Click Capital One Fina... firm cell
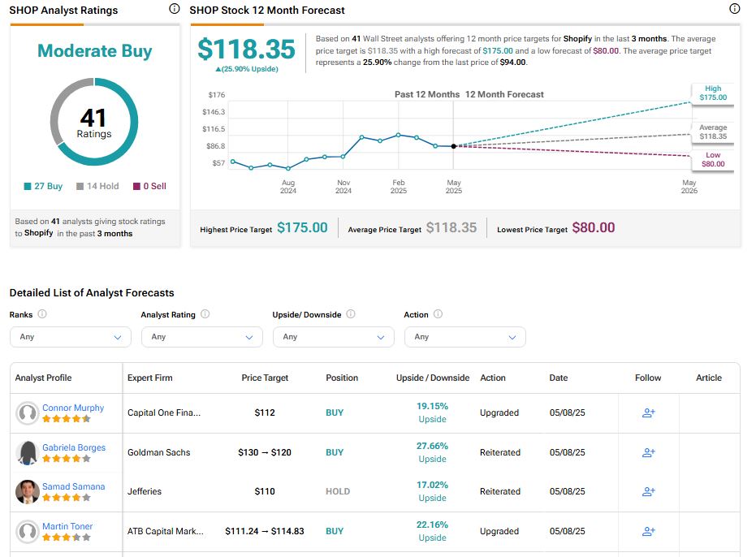This screenshot has height=557, width=756. tap(164, 412)
